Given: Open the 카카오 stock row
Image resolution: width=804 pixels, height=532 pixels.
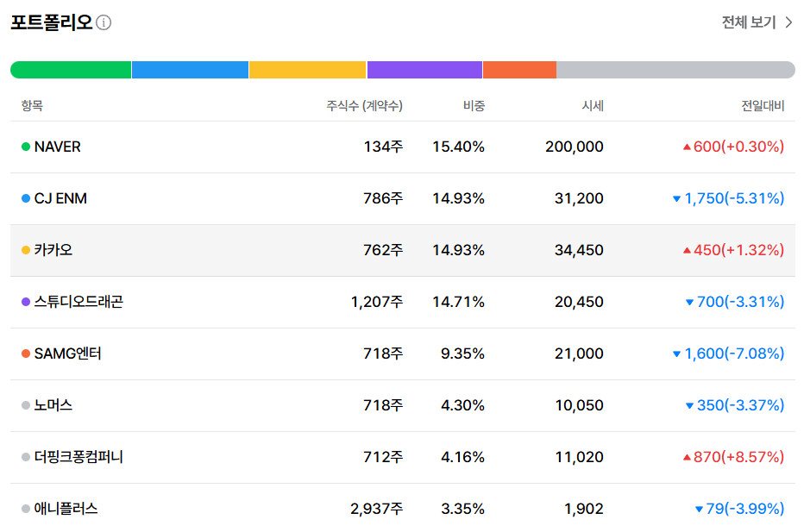Looking at the screenshot, I should [403, 251].
